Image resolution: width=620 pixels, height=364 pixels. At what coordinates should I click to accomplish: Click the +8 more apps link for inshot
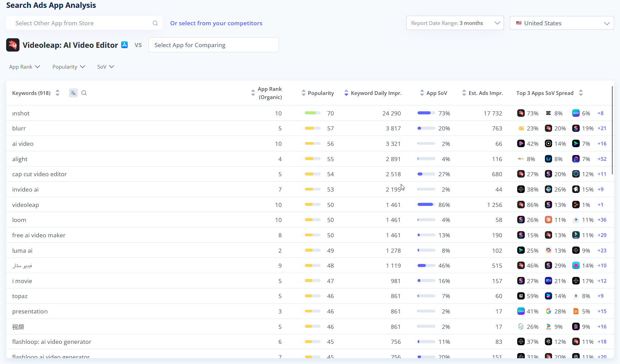601,113
